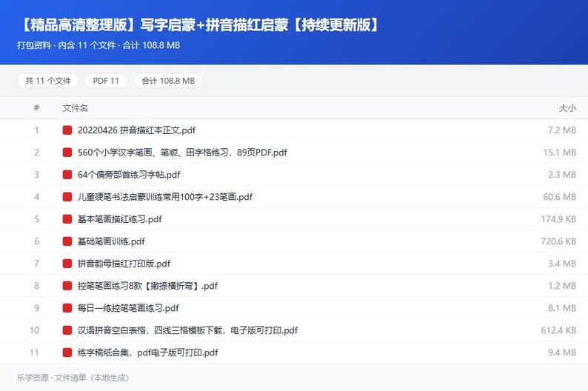The width and height of the screenshot is (588, 391).
Task: Open file 基本笔画描红练习.pdf
Action: coord(120,219)
